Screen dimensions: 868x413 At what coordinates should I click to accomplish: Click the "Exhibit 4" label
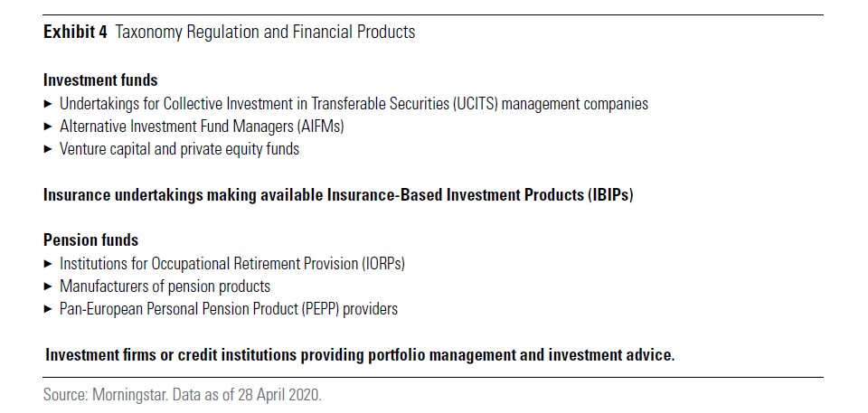(75, 32)
